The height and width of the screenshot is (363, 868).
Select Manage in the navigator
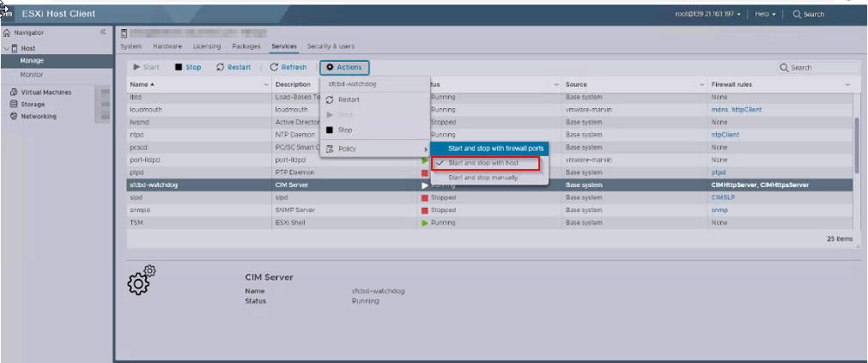(56, 61)
